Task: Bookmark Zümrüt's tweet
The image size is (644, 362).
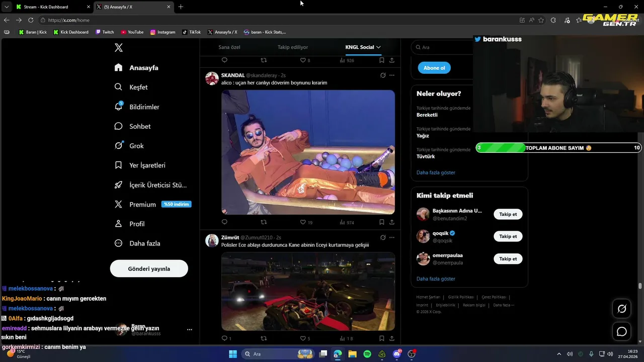Action: pos(382,338)
